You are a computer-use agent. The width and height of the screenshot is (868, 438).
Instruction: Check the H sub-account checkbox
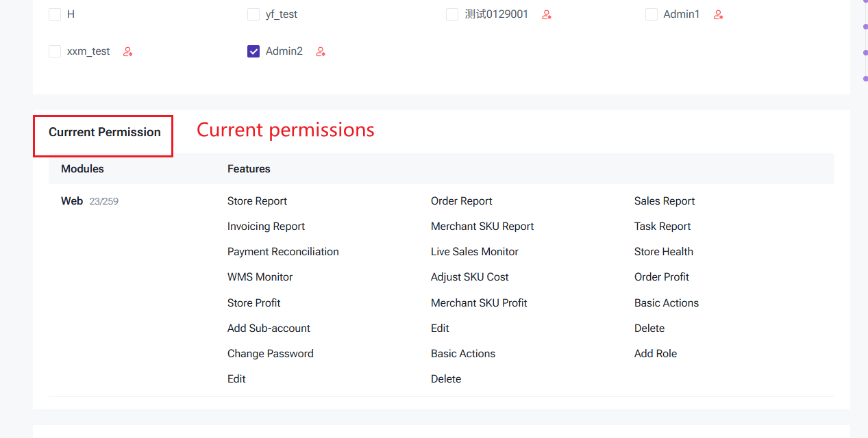point(55,14)
